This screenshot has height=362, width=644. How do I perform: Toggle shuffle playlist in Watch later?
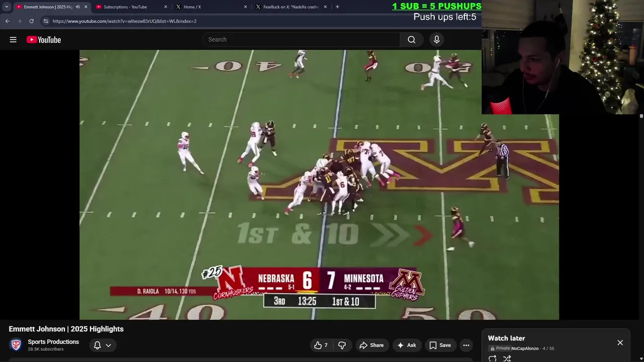507,358
